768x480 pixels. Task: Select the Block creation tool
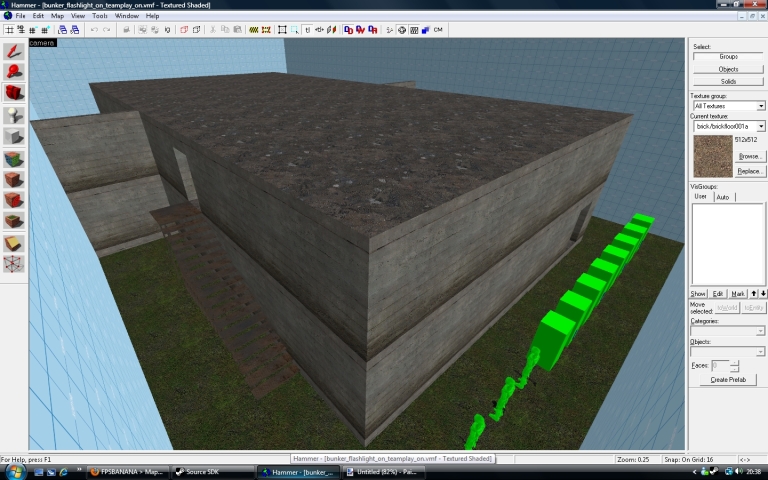pyautogui.click(x=13, y=137)
